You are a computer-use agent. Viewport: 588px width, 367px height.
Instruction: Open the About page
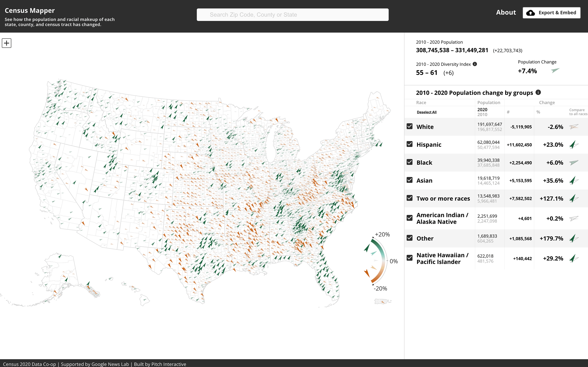point(506,12)
